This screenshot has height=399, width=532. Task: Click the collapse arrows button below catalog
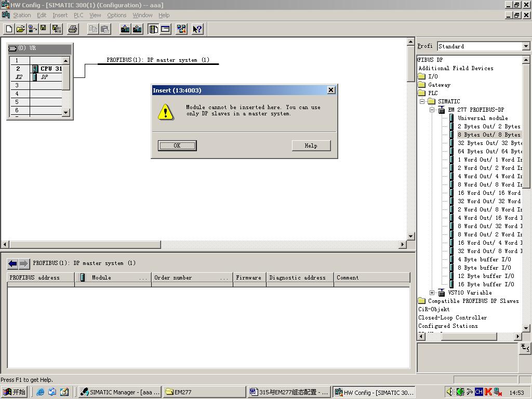pos(525,348)
